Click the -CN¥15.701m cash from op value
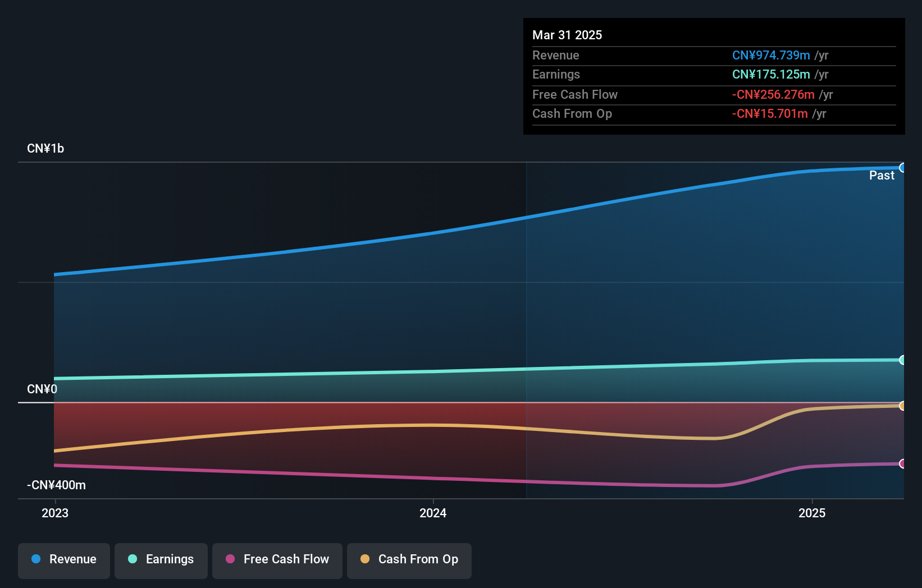 point(770,114)
